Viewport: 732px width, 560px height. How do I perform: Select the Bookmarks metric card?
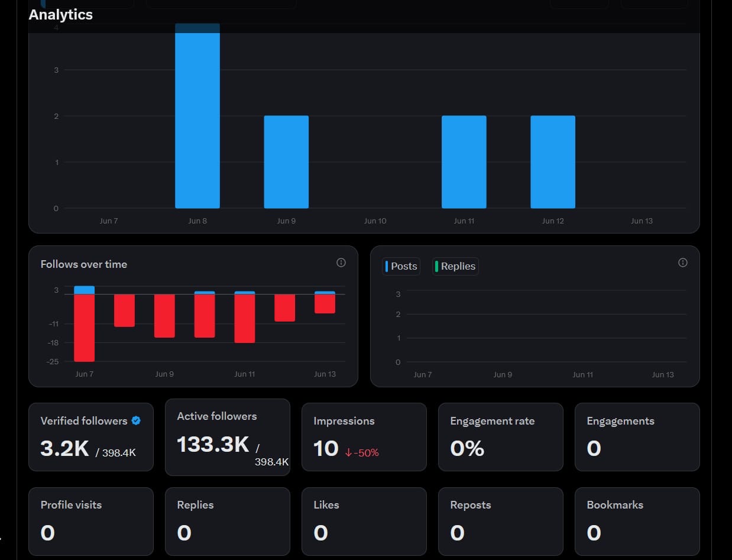tap(637, 521)
